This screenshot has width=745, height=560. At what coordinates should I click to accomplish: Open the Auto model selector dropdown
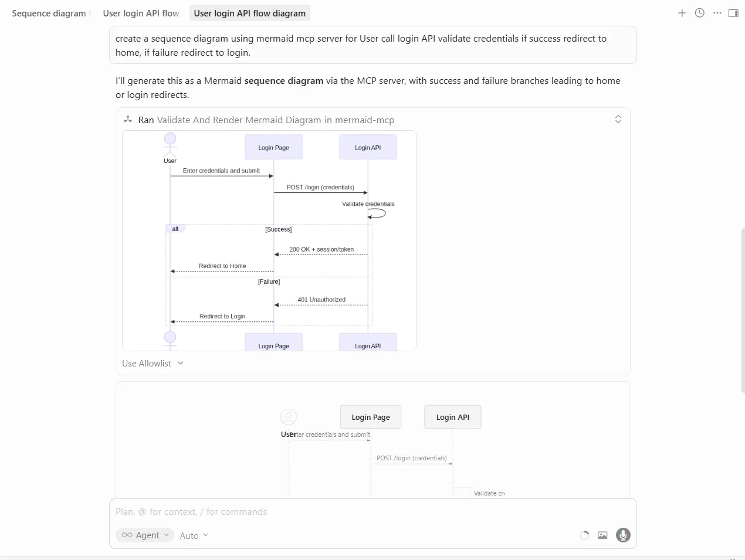click(x=193, y=535)
